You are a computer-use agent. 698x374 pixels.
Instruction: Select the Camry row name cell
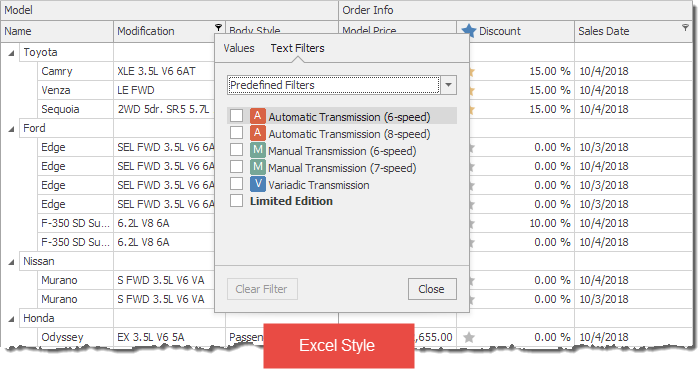(x=75, y=71)
